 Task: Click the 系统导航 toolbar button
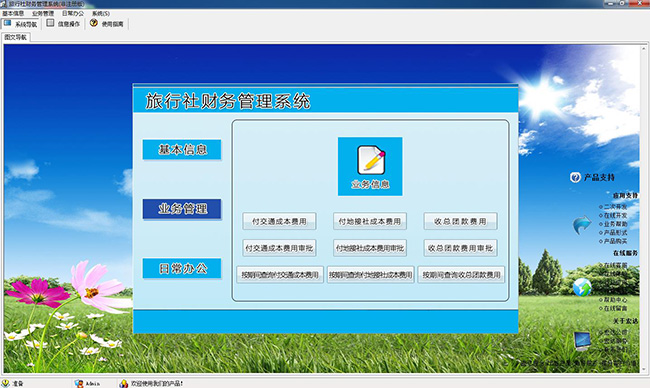coord(20,24)
